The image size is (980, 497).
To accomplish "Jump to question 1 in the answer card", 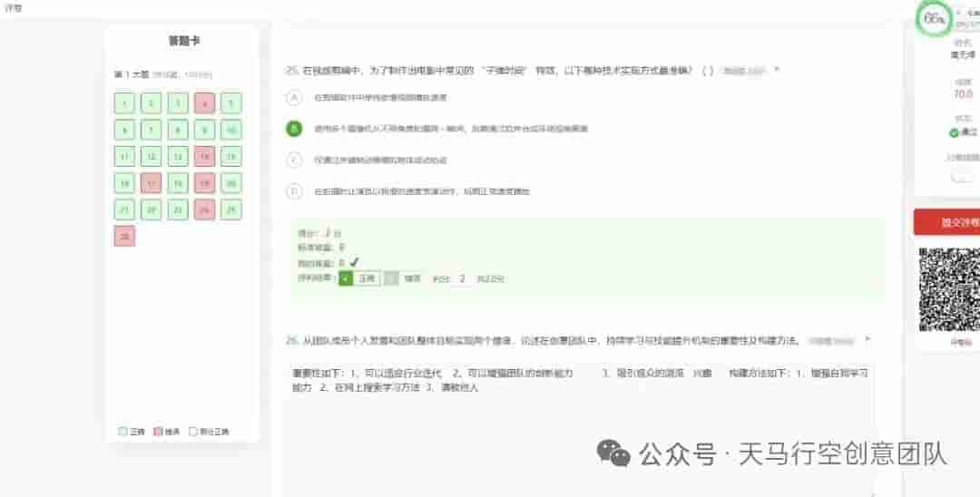I will tap(124, 103).
